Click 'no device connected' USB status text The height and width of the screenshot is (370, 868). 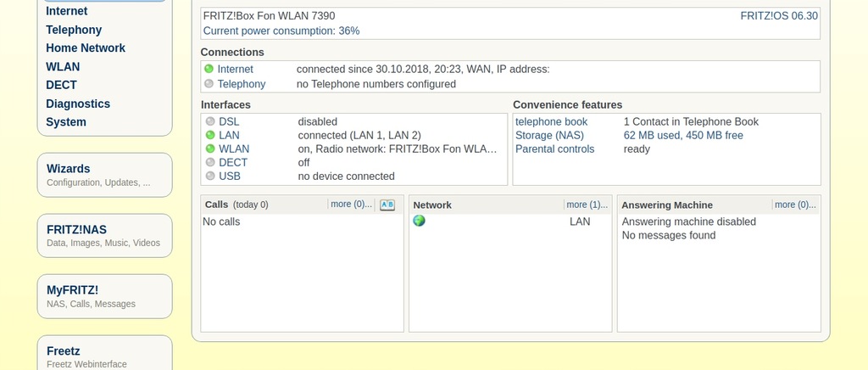[x=346, y=177]
